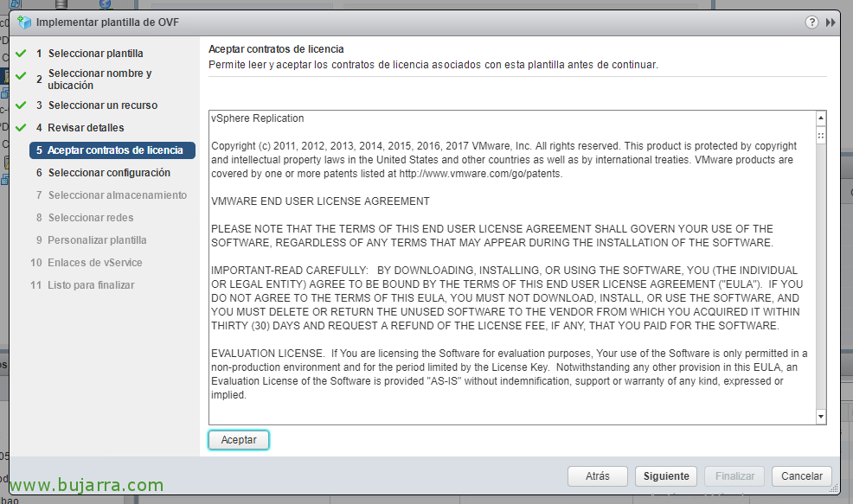Screen dimensions: 853x504
Task: Click the 'Implementar plantilla de OVF' dialog title
Action: point(108,22)
